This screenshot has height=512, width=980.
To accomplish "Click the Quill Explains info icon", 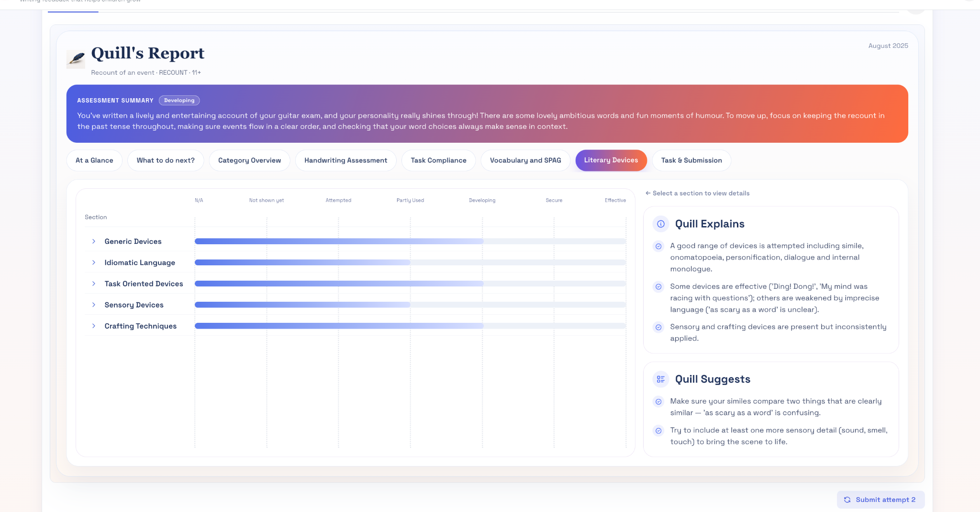I will (x=661, y=224).
